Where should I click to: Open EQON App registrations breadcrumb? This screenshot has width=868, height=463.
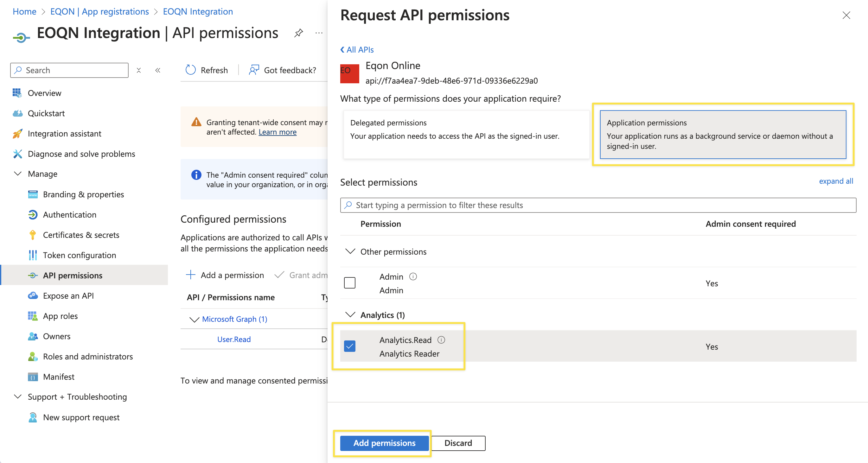pyautogui.click(x=99, y=11)
